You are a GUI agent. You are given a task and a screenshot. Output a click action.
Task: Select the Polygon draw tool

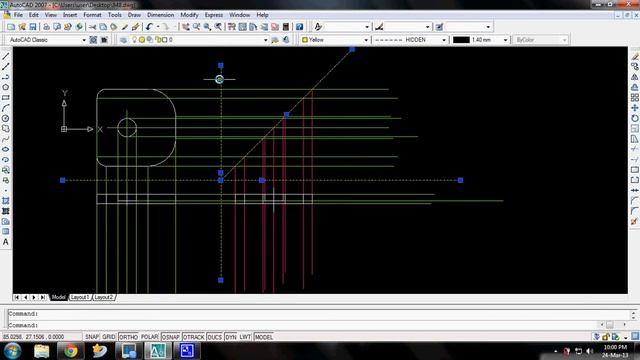[x=6, y=87]
